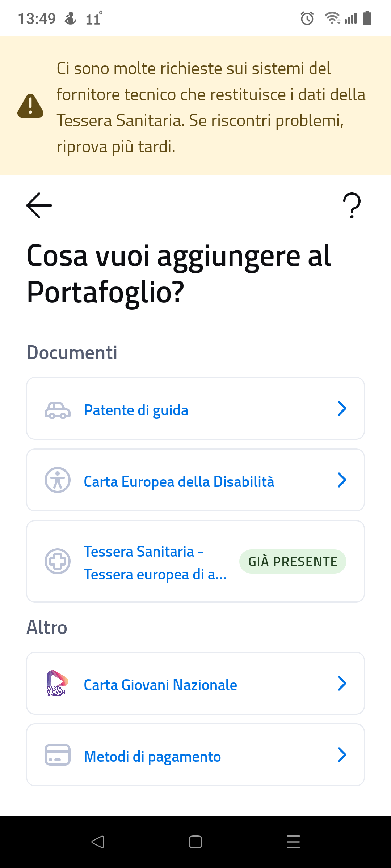This screenshot has width=391, height=868.
Task: Open chevron next to Metodi di pagamento
Action: [342, 755]
